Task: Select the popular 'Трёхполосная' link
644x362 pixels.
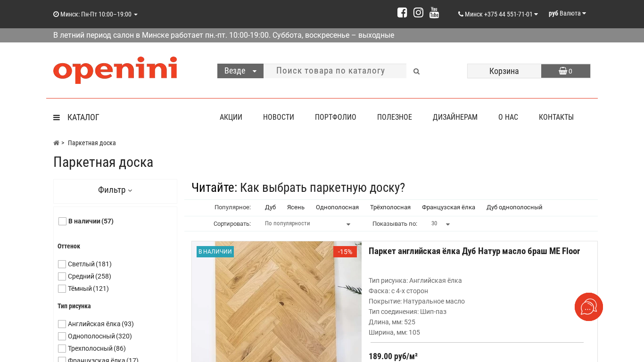Action: click(390, 207)
